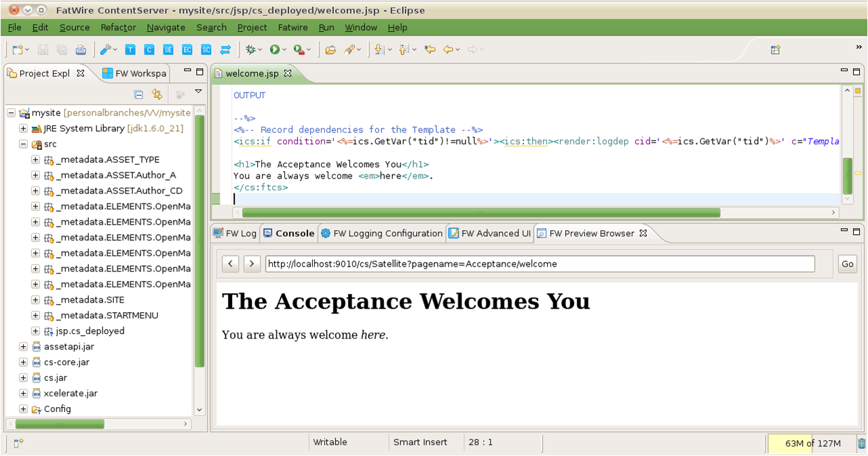Screen dimensions: 868x456
Task: Open the Fatwire menu
Action: pyautogui.click(x=293, y=27)
